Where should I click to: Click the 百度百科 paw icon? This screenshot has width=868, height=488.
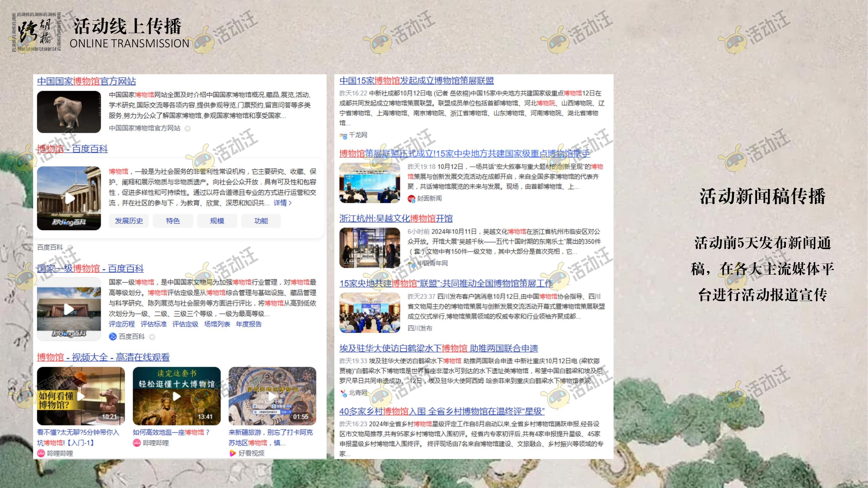coord(112,337)
